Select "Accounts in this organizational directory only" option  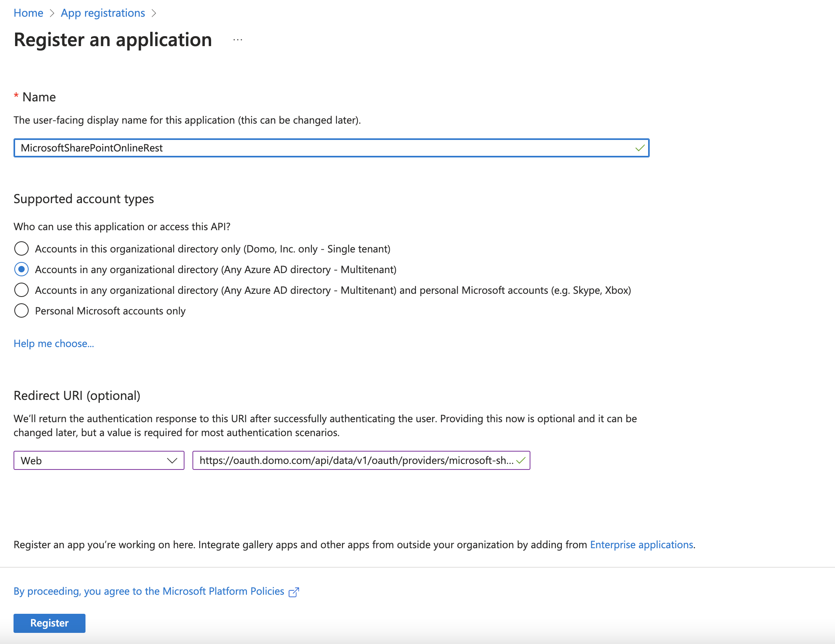(22, 249)
